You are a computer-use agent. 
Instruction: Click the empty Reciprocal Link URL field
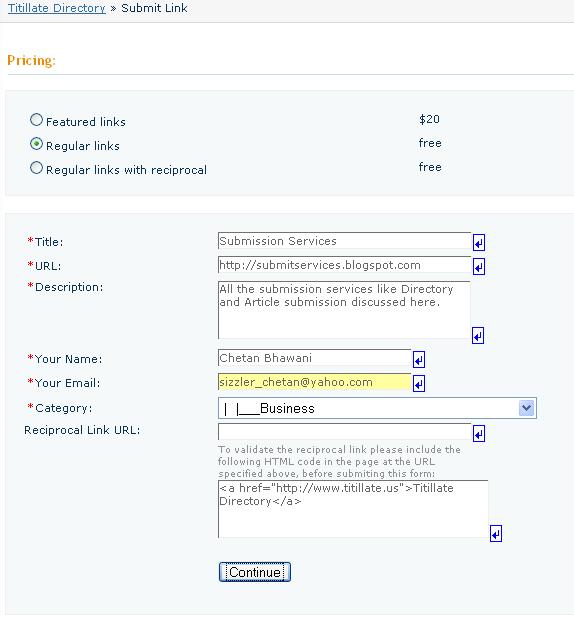click(344, 432)
